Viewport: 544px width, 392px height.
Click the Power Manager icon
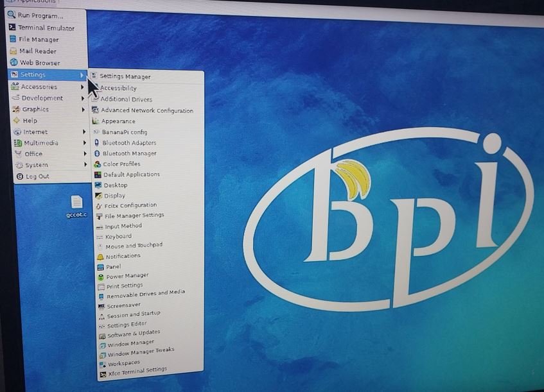(x=101, y=277)
